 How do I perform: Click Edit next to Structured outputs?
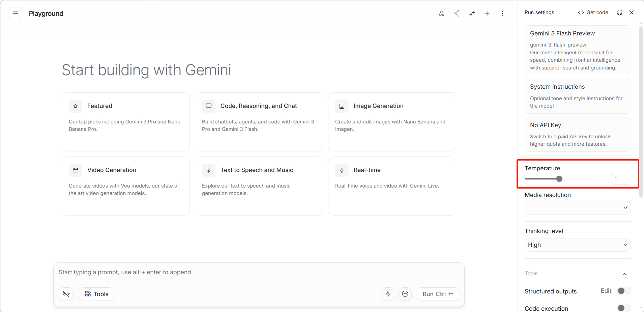[606, 291]
